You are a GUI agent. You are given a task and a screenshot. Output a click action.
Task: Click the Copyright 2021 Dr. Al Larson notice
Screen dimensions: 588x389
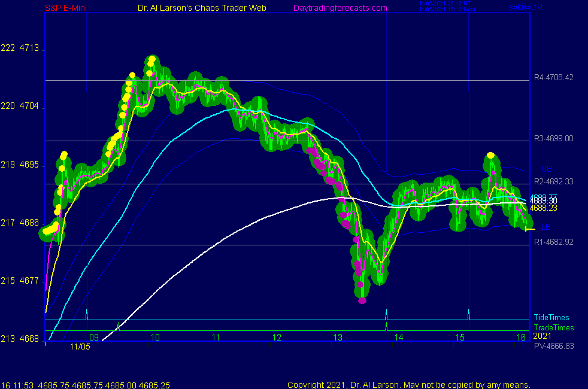tap(408, 385)
